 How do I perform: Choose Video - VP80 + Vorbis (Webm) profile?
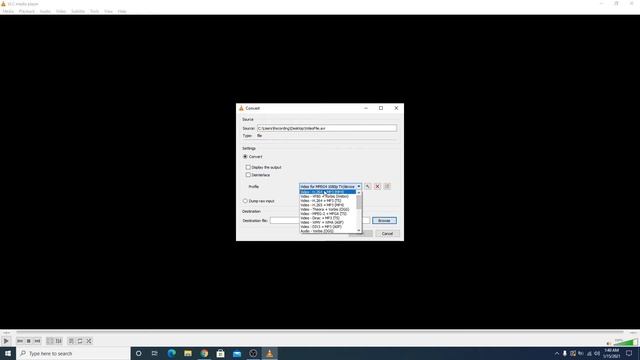(328, 196)
